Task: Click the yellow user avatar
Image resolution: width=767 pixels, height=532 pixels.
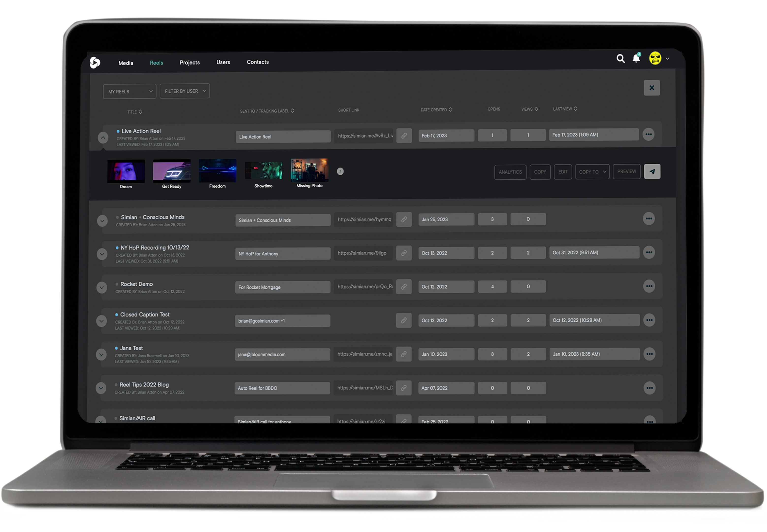Action: pyautogui.click(x=655, y=58)
